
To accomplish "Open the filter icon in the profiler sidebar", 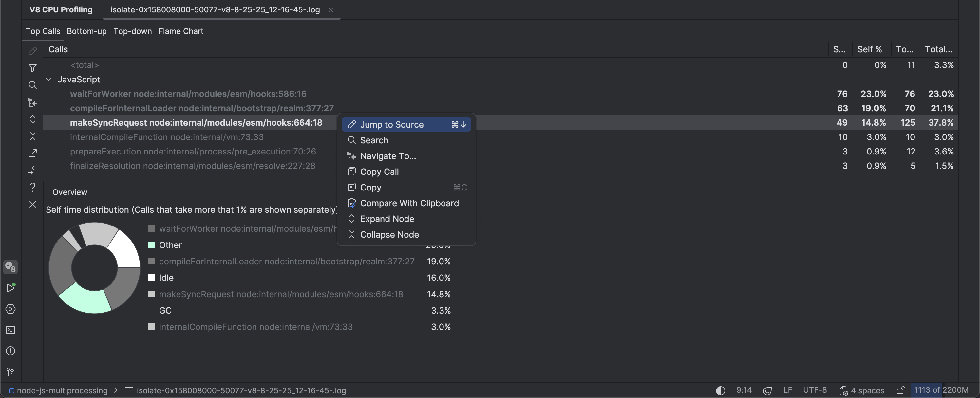I will click(33, 68).
